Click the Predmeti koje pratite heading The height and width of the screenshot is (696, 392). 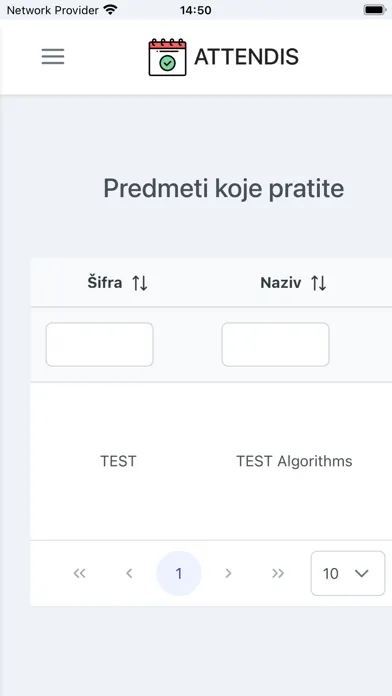(224, 189)
